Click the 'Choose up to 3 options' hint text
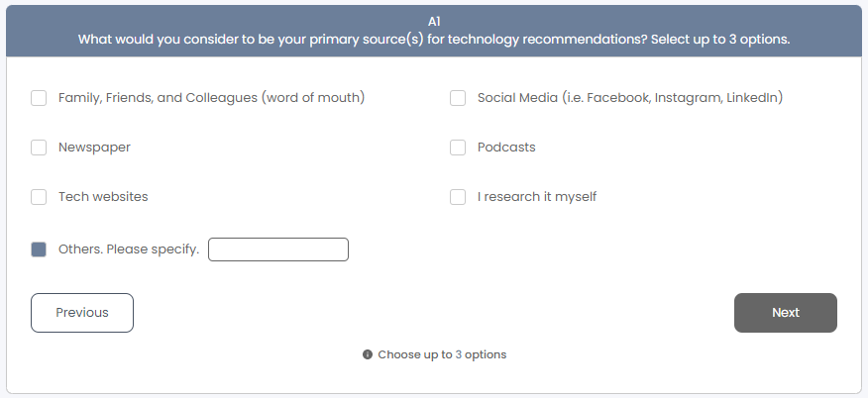The width and height of the screenshot is (868, 398). (x=442, y=354)
